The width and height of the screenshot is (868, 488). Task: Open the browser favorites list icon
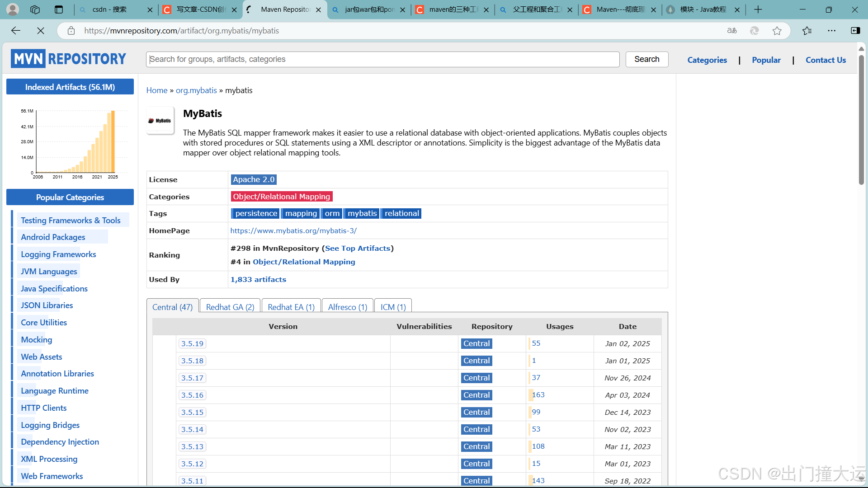click(x=807, y=31)
